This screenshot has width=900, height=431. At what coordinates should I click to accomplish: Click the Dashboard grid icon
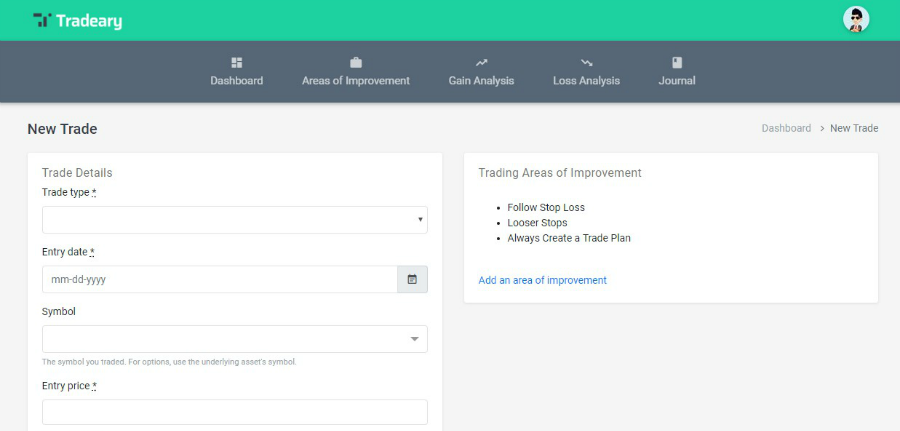pyautogui.click(x=236, y=63)
